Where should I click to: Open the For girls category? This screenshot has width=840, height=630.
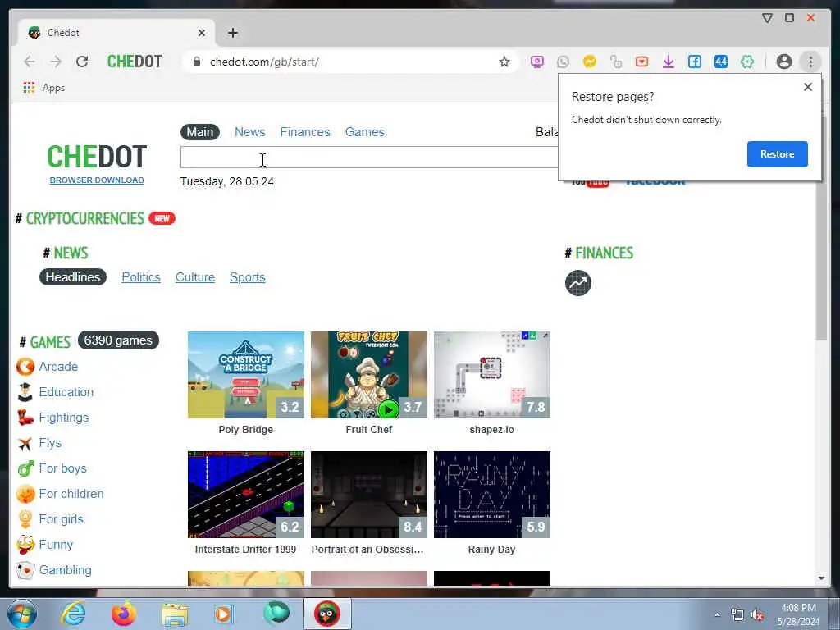coord(61,519)
